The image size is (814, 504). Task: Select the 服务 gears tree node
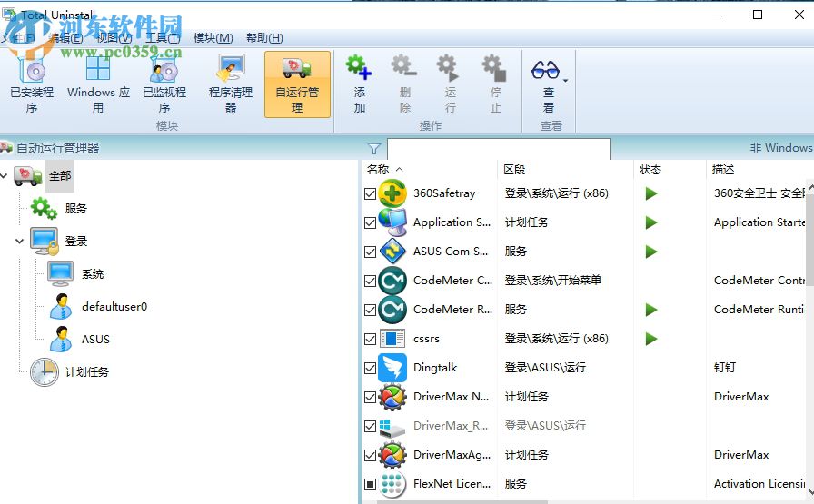[44, 209]
